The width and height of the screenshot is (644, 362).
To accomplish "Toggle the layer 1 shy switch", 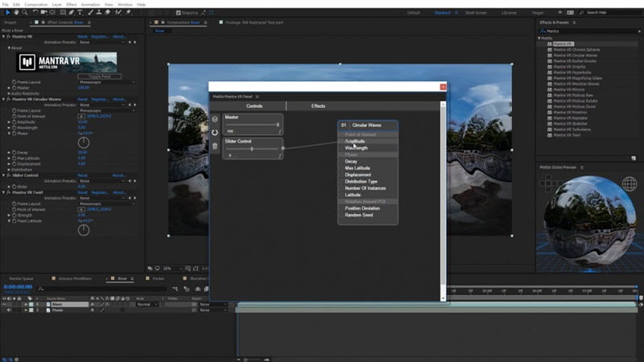I will pyautogui.click(x=92, y=305).
